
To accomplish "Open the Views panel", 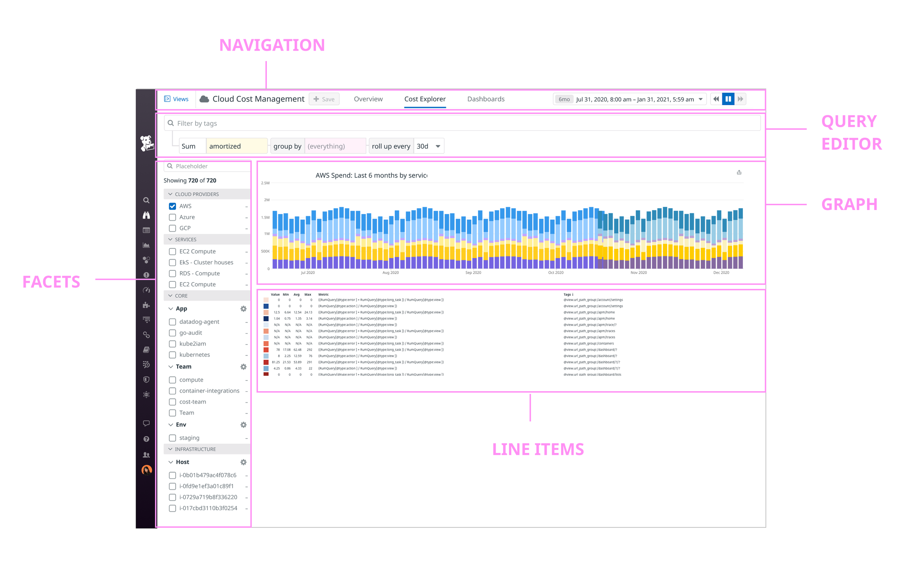I will (x=176, y=99).
